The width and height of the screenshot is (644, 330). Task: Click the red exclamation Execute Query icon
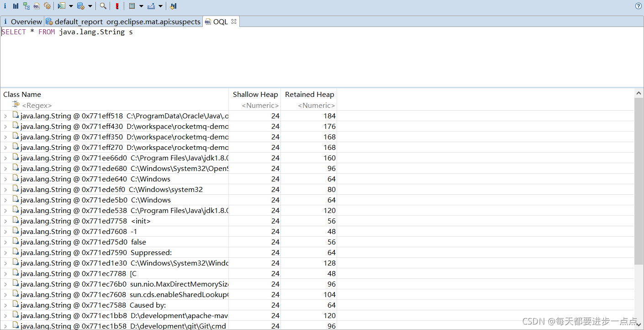pos(117,6)
